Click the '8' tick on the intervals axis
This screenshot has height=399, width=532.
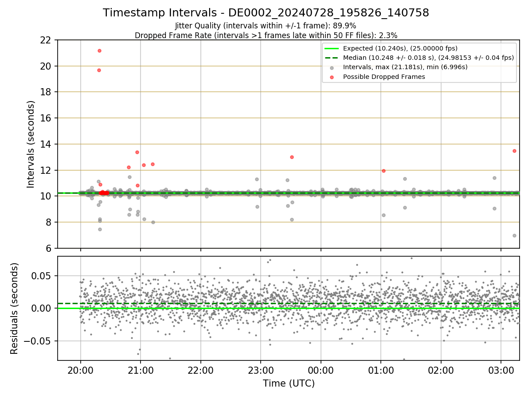tap(49, 223)
